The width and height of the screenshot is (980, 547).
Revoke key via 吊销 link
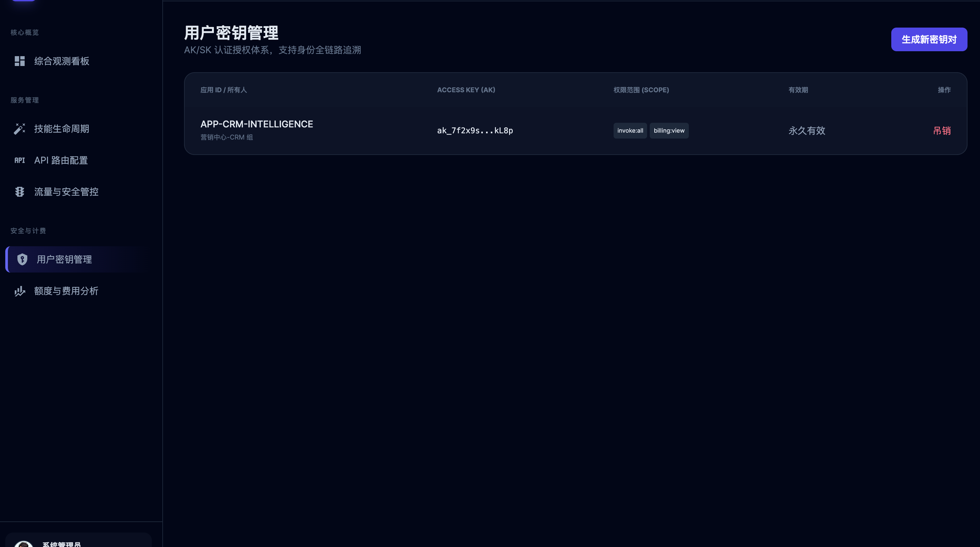coord(942,131)
